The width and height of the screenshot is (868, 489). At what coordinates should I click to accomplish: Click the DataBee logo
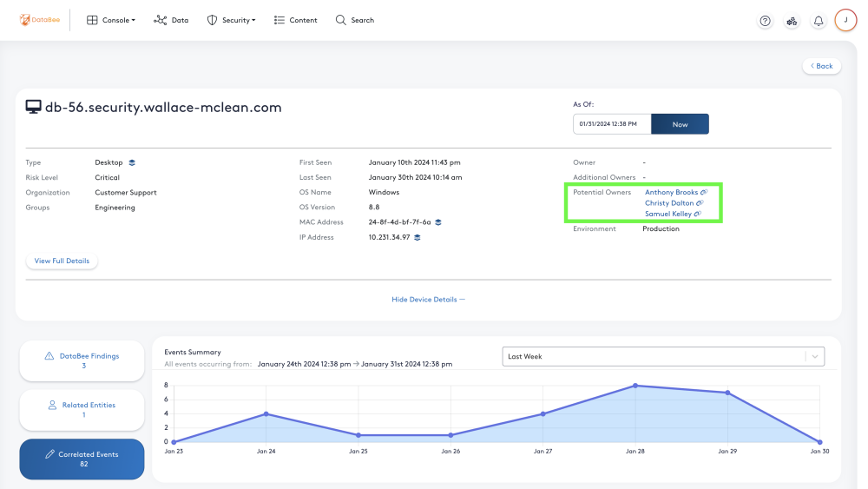tap(40, 20)
